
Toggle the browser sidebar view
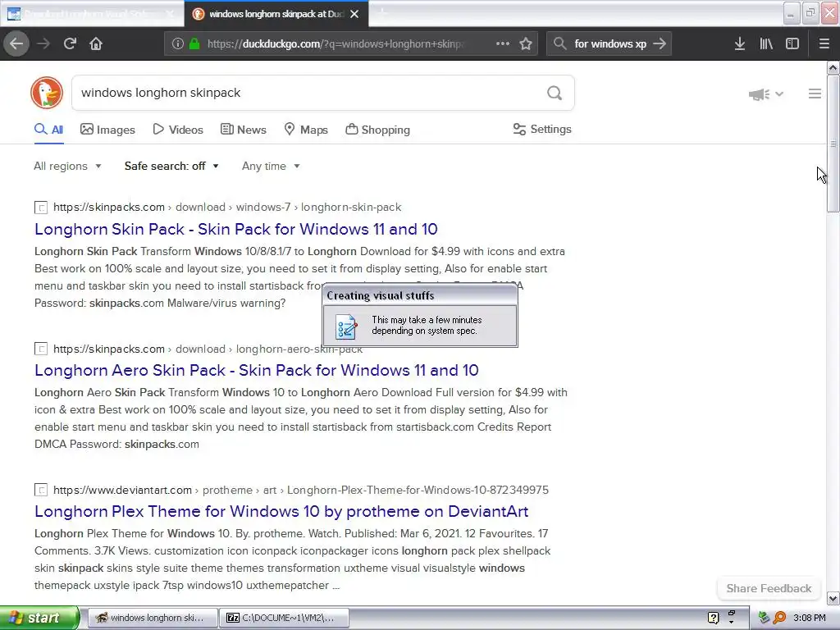pyautogui.click(x=792, y=44)
